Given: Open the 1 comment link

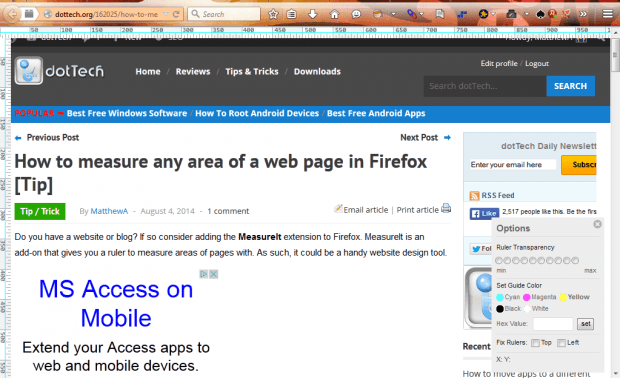Looking at the screenshot, I should [228, 211].
